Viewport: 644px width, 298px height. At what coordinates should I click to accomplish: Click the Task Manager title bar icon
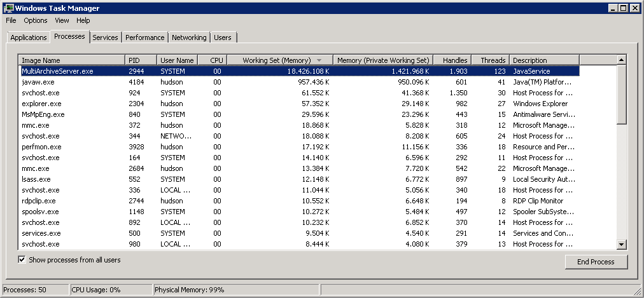point(8,8)
